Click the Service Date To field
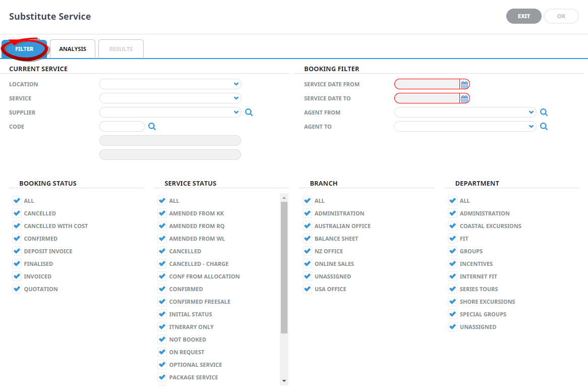Image resolution: width=588 pixels, height=391 pixels. click(427, 98)
